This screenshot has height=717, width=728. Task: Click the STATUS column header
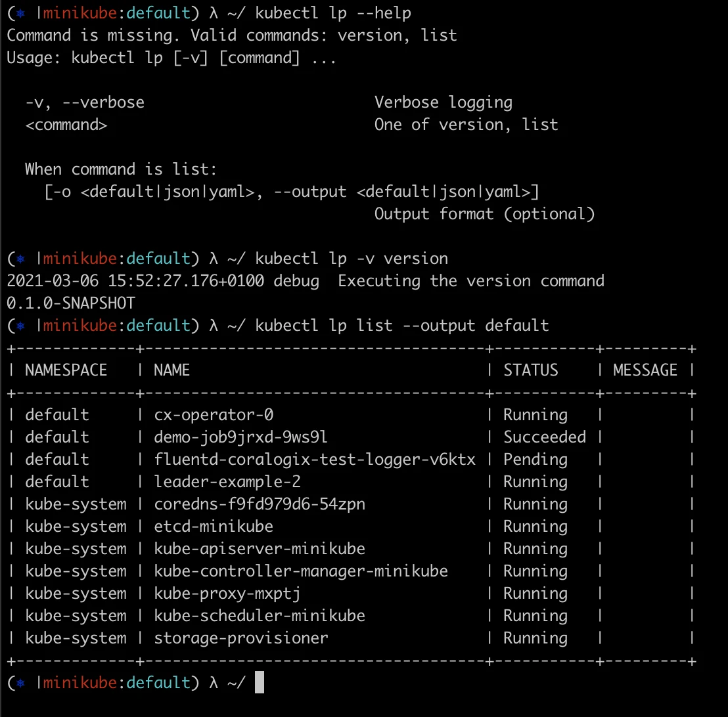coord(531,370)
